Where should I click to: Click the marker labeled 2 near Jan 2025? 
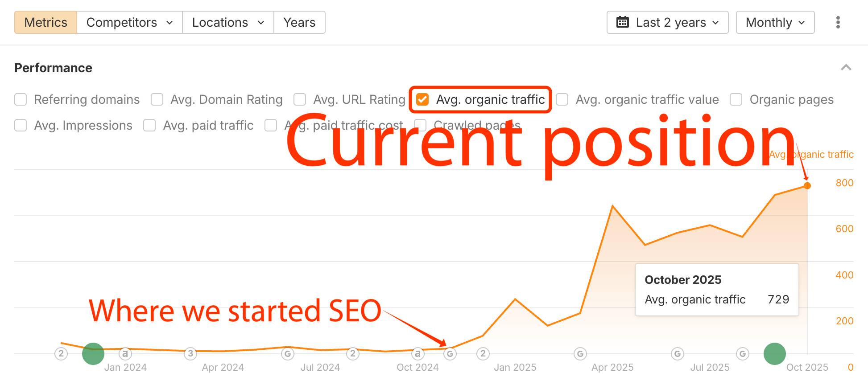pyautogui.click(x=483, y=354)
